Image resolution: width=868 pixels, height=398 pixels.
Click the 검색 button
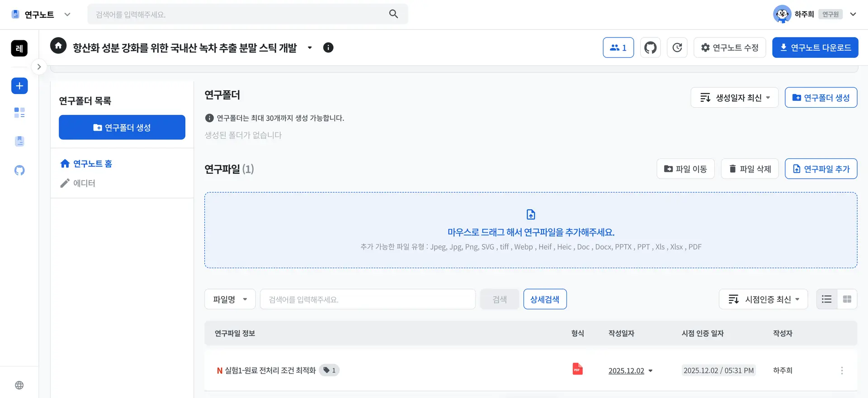click(x=500, y=299)
